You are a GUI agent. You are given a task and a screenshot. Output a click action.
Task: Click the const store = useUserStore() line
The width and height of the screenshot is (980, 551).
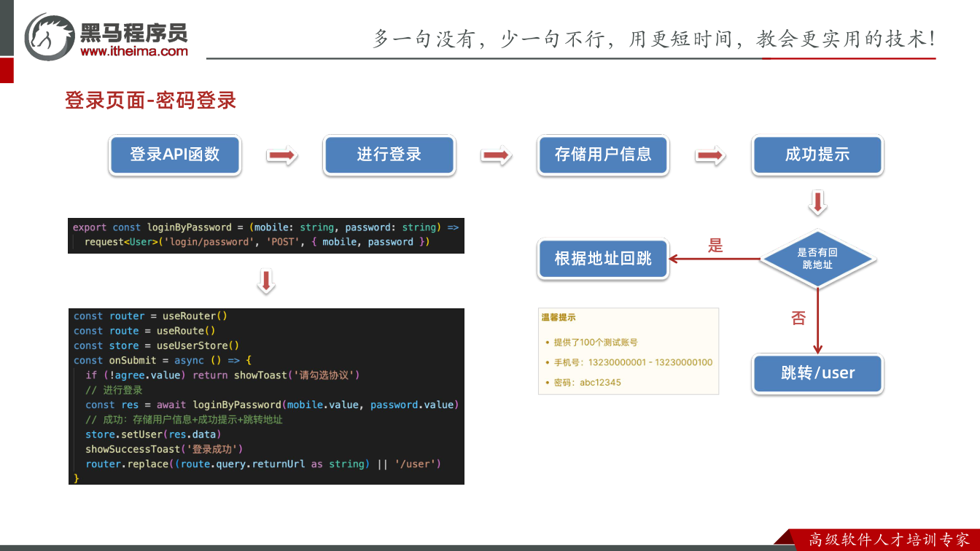click(x=156, y=345)
